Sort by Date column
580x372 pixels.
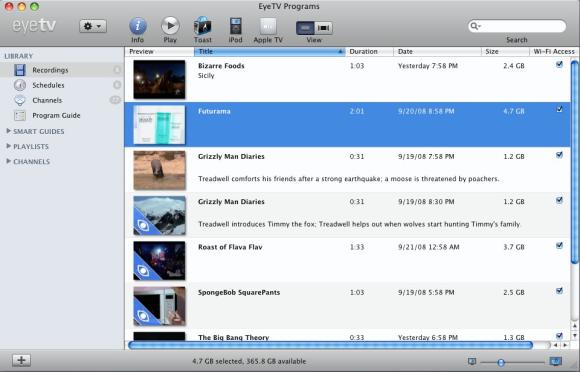(x=437, y=51)
